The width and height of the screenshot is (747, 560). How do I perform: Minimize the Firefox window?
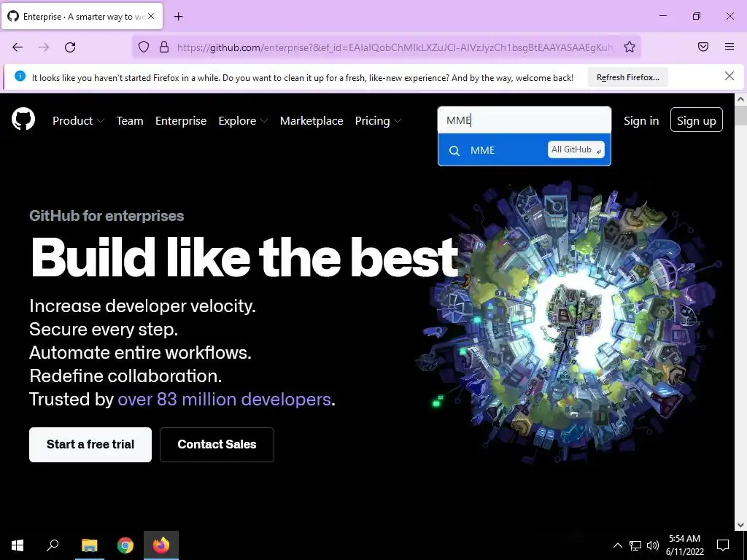[x=662, y=16]
